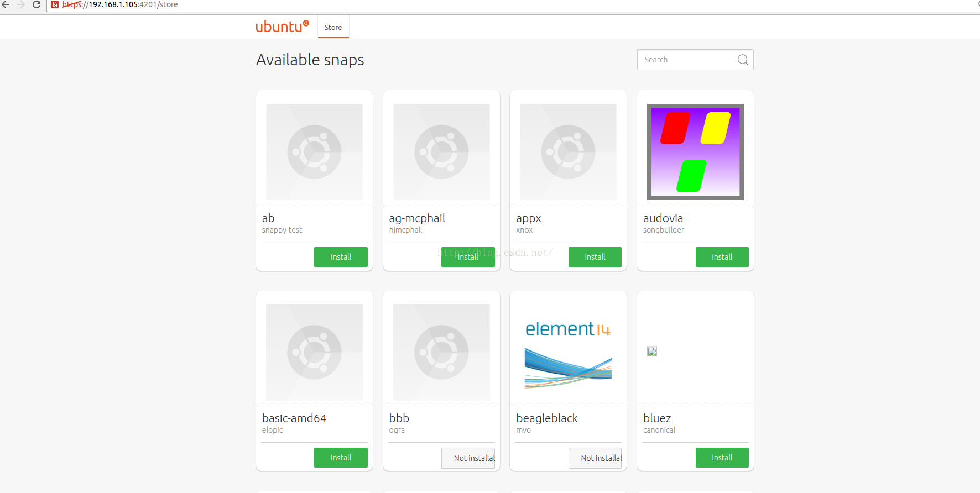This screenshot has height=493, width=980.
Task: Install the appx snap
Action: [595, 257]
